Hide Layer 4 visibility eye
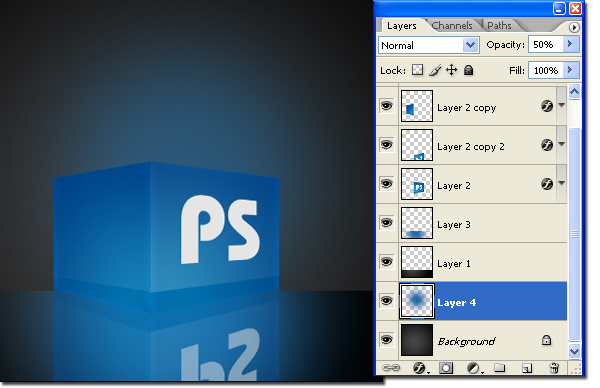The width and height of the screenshot is (600, 388). (x=387, y=301)
